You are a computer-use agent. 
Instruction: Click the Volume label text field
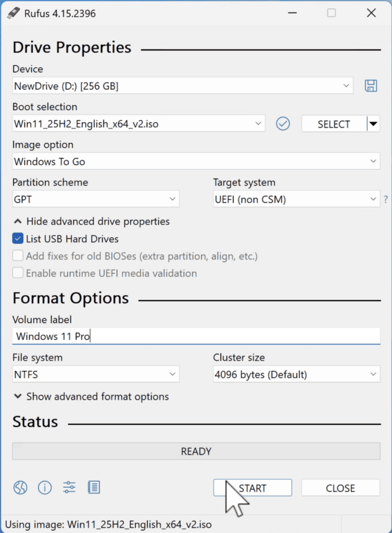pos(196,336)
